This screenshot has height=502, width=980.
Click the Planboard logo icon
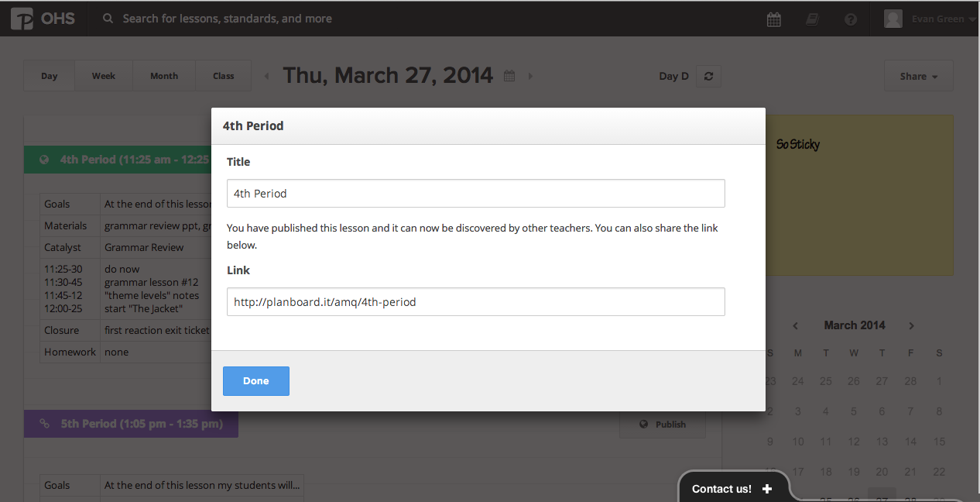click(x=22, y=19)
